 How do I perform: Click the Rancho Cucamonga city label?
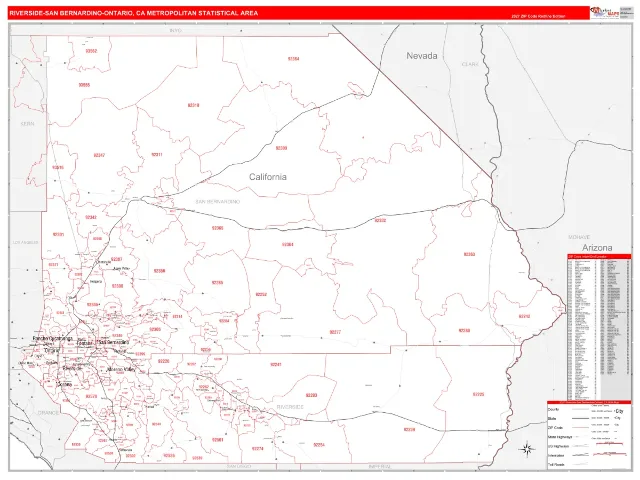click(53, 338)
